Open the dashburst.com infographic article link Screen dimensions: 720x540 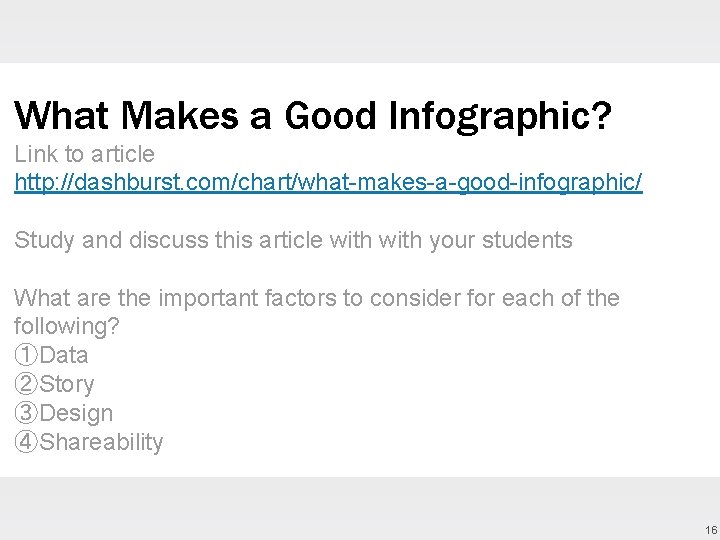pos(328,183)
